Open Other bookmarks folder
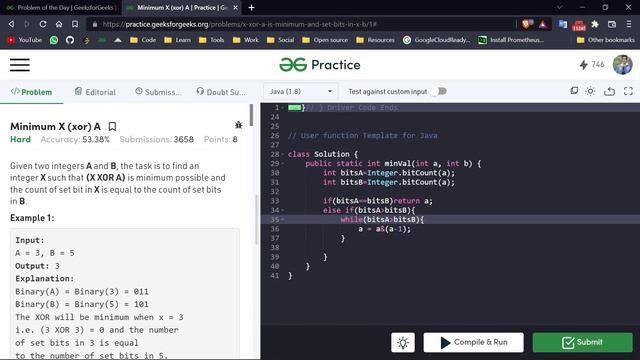This screenshot has height=360, width=640. (x=606, y=40)
